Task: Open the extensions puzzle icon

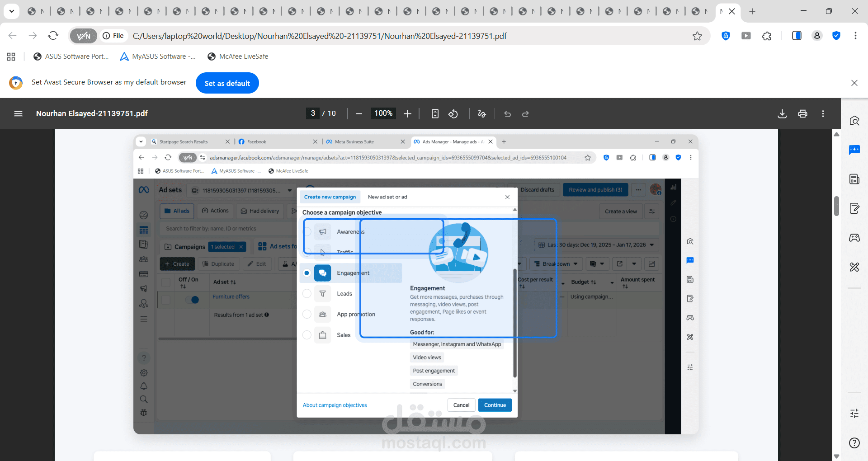Action: [767, 36]
